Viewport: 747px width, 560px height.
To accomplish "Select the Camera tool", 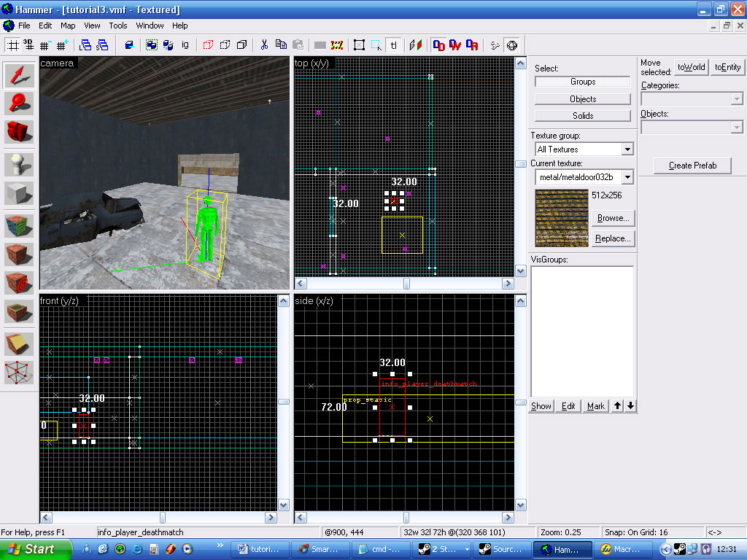I will click(x=19, y=131).
